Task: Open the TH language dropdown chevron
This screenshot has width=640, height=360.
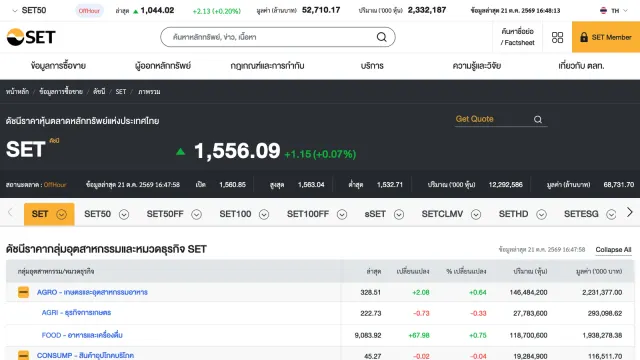Action: tap(625, 11)
